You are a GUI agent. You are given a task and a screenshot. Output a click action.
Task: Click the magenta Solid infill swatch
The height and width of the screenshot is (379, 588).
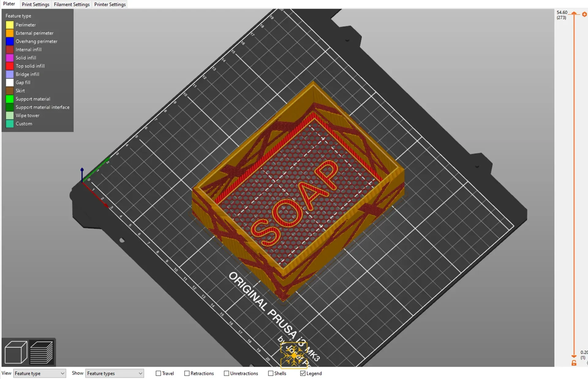10,58
